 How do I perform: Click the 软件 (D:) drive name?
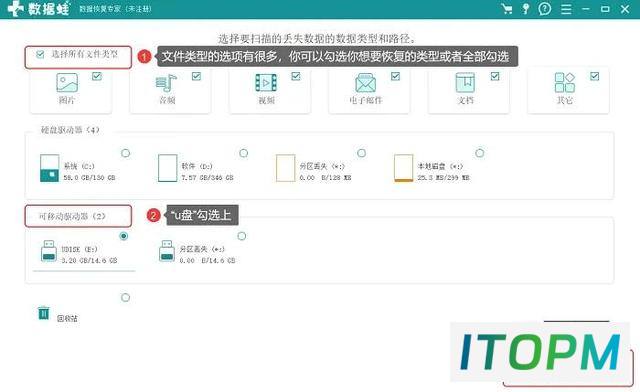pyautogui.click(x=197, y=166)
